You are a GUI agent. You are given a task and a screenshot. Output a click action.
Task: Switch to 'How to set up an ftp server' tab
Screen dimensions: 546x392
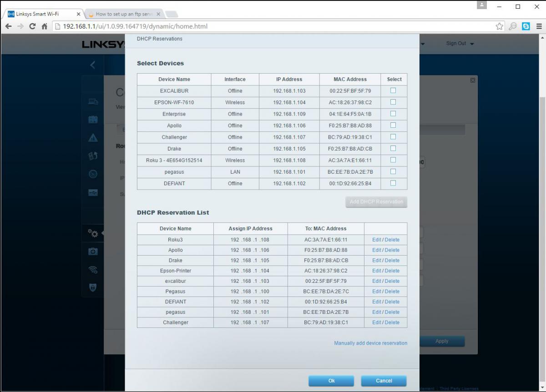(x=123, y=14)
